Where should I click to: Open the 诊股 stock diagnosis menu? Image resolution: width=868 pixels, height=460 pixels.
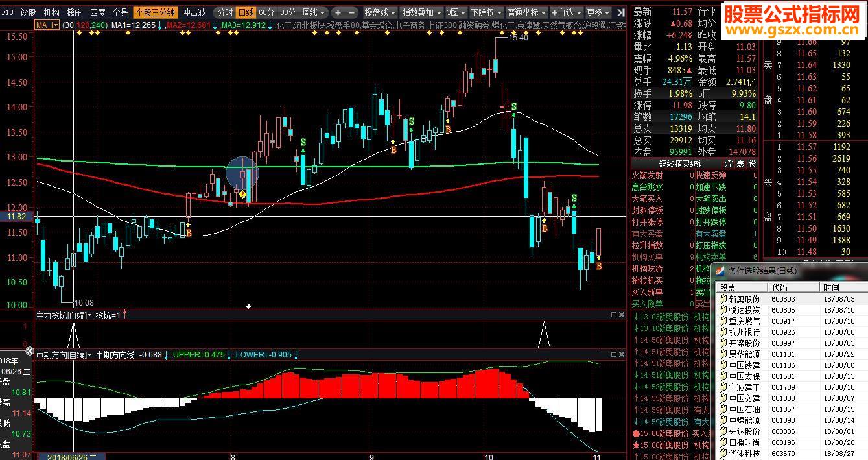(28, 12)
